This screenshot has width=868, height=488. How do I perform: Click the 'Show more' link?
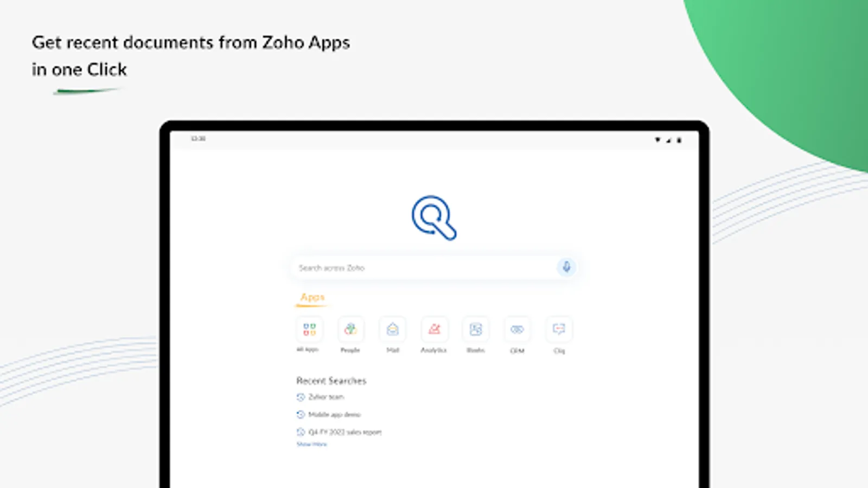pos(312,444)
